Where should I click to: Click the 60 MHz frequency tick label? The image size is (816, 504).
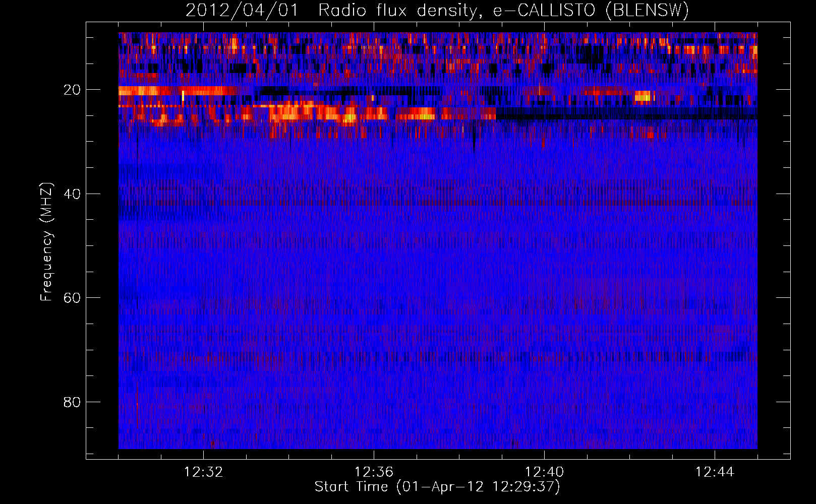(x=72, y=298)
